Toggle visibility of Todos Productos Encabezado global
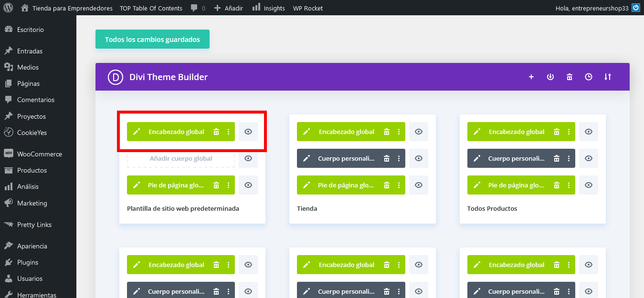 click(589, 132)
